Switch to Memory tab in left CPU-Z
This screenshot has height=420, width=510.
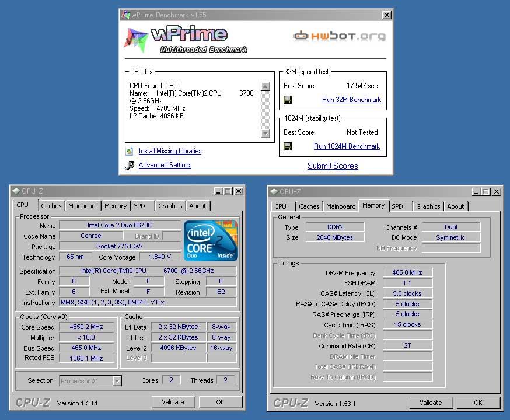coord(116,206)
